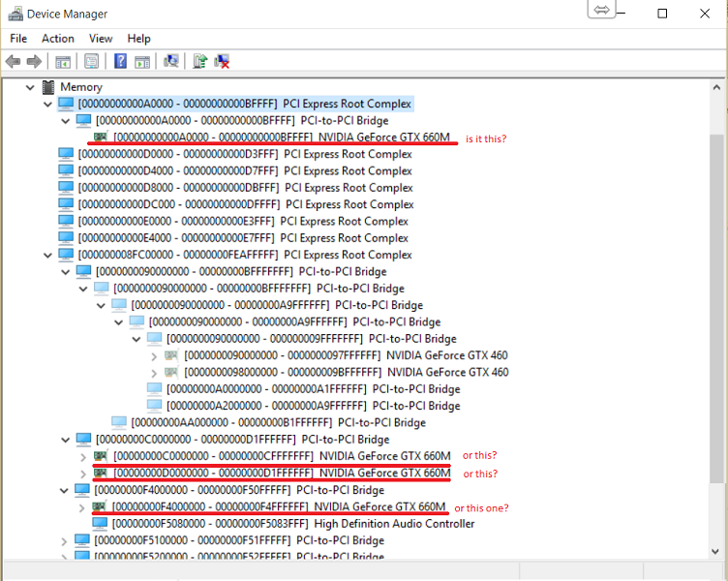Select the F4000000-F50FFFFF PCI-to-PCI Bridge row text
Viewport: 728px width, 581px height.
239,490
